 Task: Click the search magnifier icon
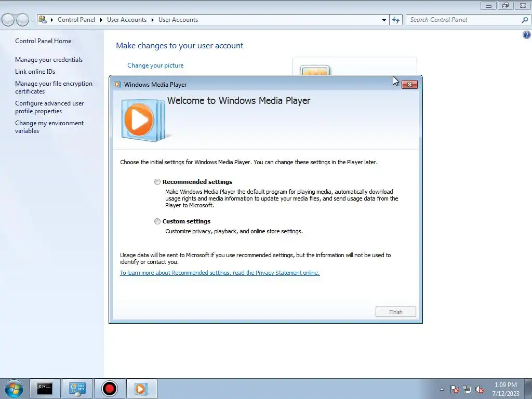coord(525,20)
